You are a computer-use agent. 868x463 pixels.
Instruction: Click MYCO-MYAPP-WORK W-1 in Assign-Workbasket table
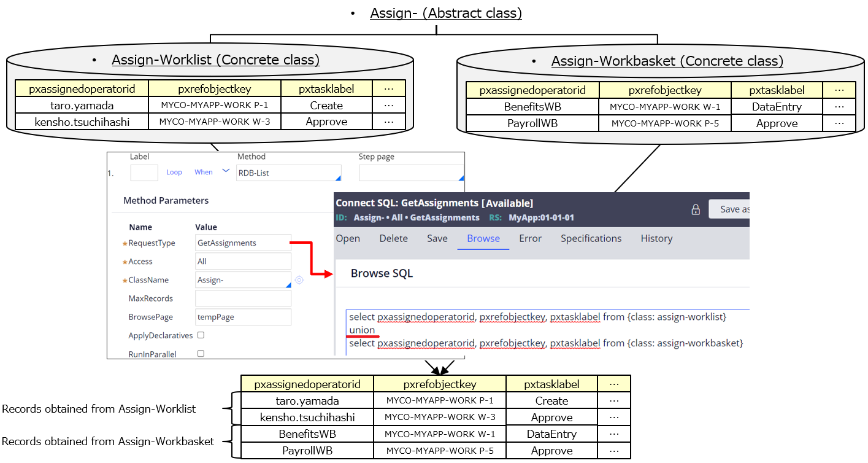pyautogui.click(x=665, y=107)
